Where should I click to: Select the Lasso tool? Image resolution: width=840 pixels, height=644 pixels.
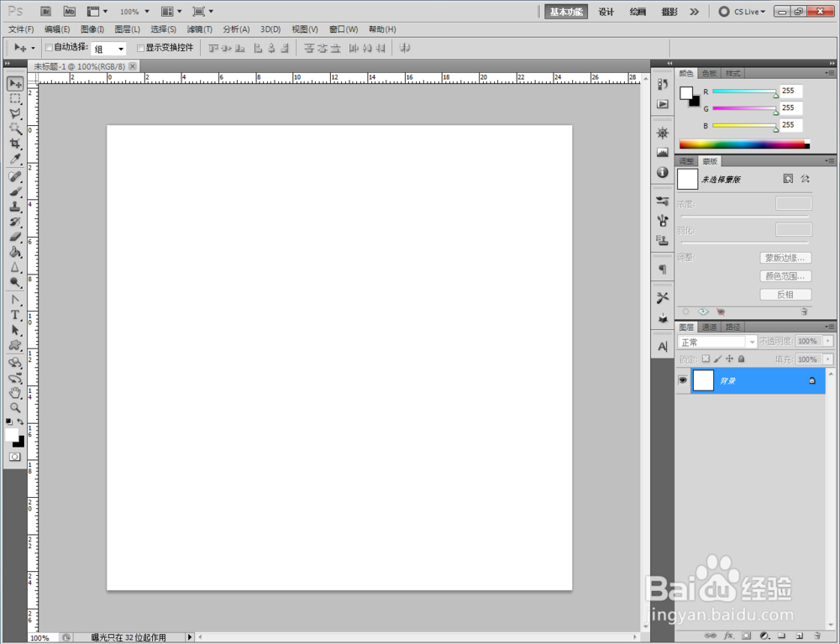click(15, 113)
